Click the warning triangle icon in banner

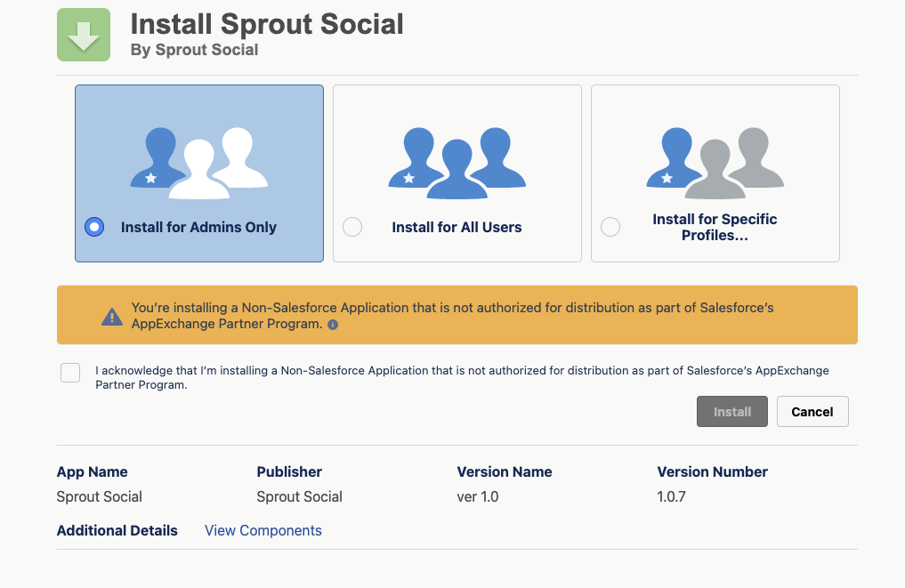point(111,317)
